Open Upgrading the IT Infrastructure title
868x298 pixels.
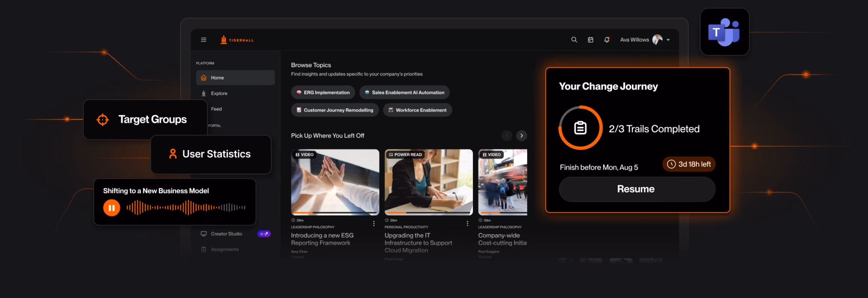(418, 243)
